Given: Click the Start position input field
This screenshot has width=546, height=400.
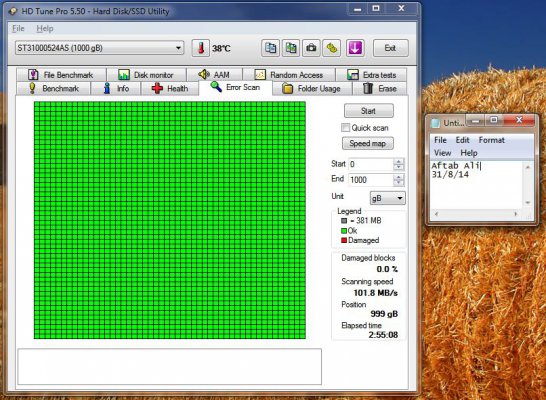Looking at the screenshot, I should click(371, 164).
